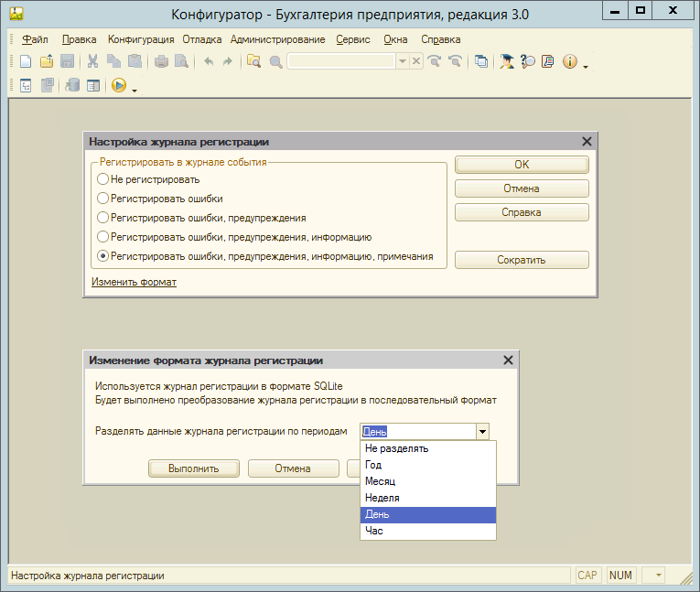The height and width of the screenshot is (592, 700).
Task: Choose 'Не разделять' in the period list
Action: point(428,448)
